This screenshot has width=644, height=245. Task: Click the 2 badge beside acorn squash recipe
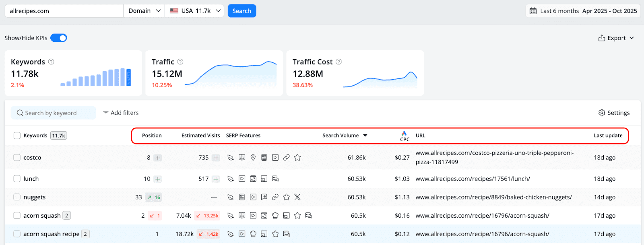85,234
